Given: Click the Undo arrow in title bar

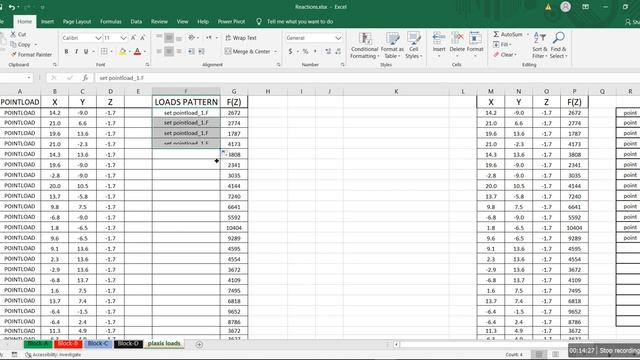Looking at the screenshot, I should pos(11,7).
